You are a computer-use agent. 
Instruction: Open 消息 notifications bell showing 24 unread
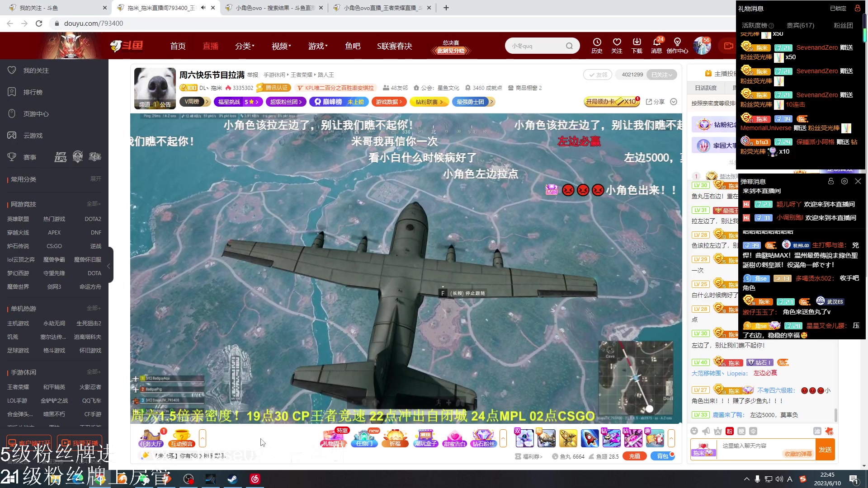tap(656, 45)
